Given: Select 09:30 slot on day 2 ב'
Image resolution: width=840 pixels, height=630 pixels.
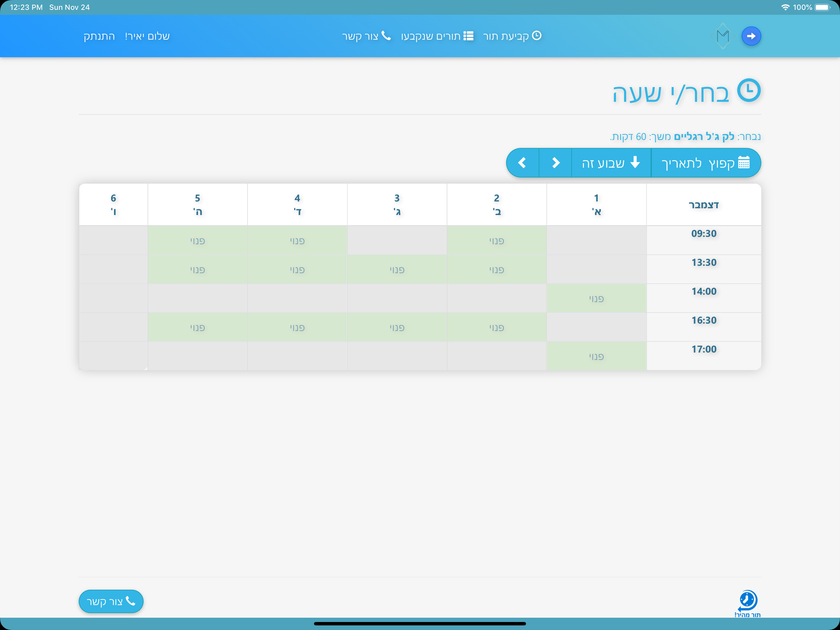Looking at the screenshot, I should (x=497, y=241).
